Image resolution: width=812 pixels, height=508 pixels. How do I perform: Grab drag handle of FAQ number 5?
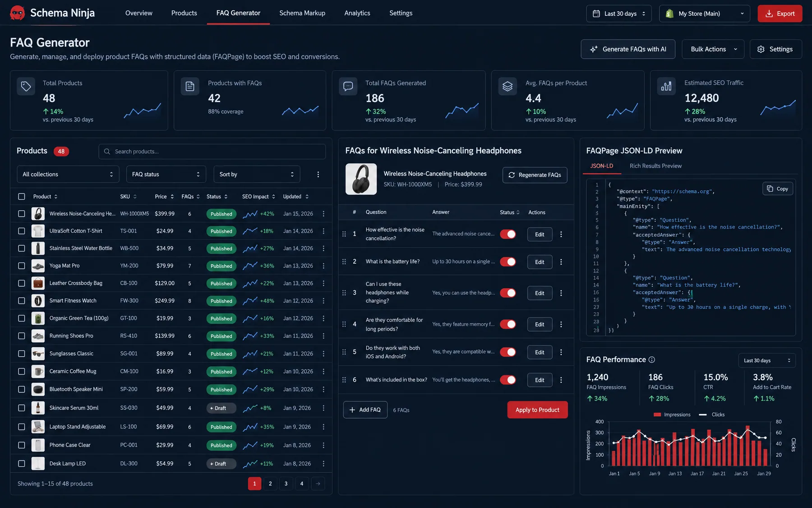[344, 352]
